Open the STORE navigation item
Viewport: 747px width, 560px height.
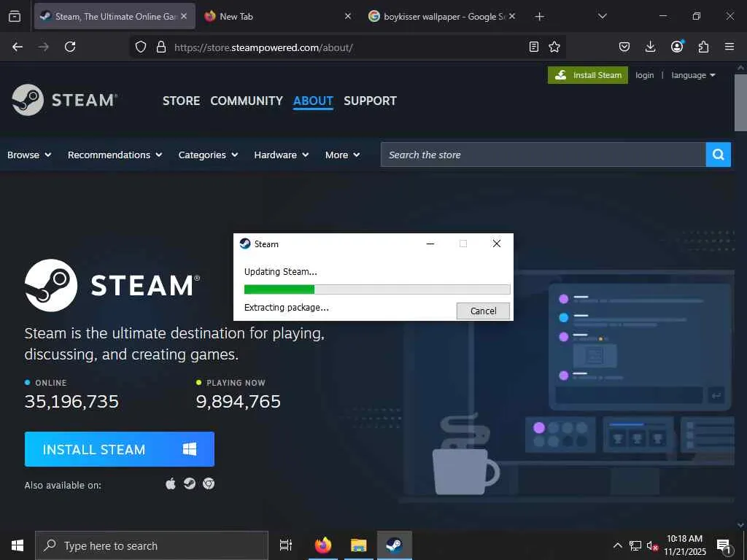pos(181,101)
